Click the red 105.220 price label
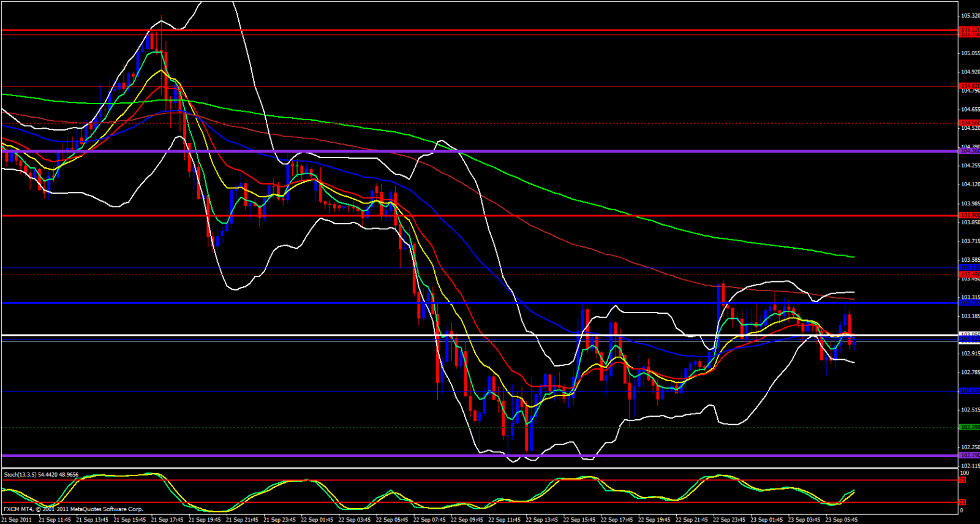980x524 pixels. tap(969, 29)
